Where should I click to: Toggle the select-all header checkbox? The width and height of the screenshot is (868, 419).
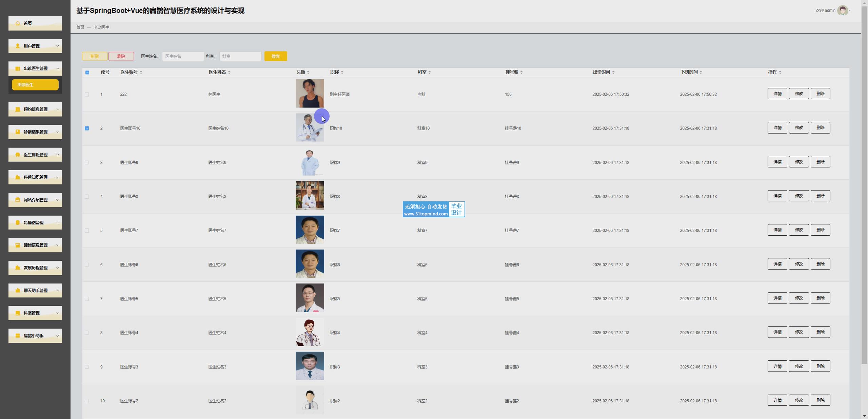point(87,73)
